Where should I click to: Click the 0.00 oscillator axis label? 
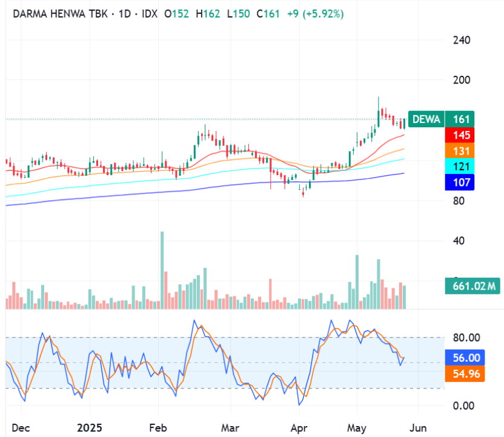(463, 406)
